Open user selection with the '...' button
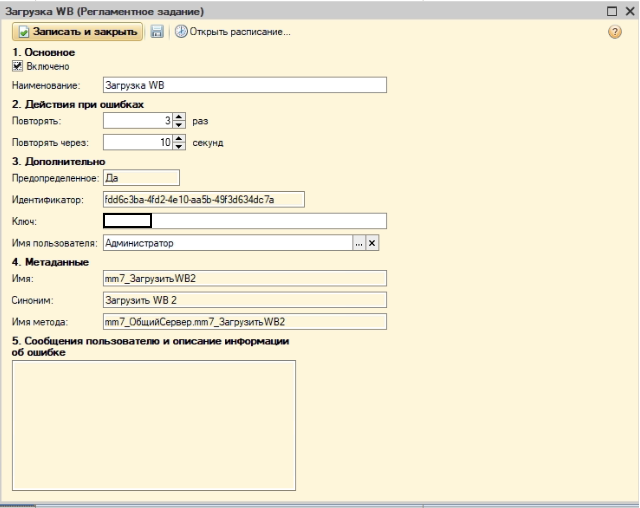 [359, 243]
